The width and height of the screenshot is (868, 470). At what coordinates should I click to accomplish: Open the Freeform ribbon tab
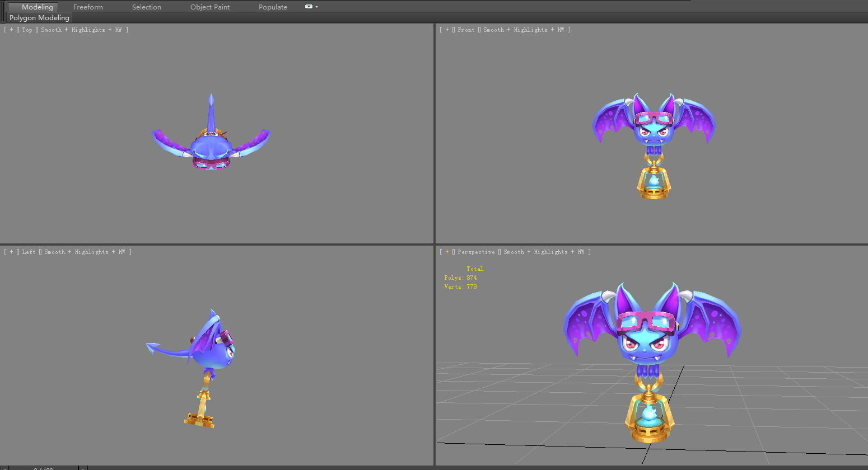[x=88, y=7]
